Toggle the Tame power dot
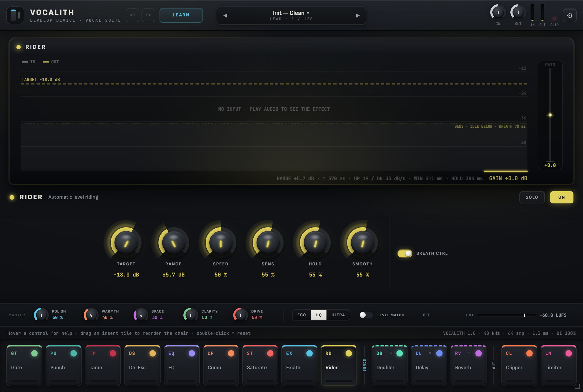The height and width of the screenshot is (392, 583). click(x=113, y=353)
